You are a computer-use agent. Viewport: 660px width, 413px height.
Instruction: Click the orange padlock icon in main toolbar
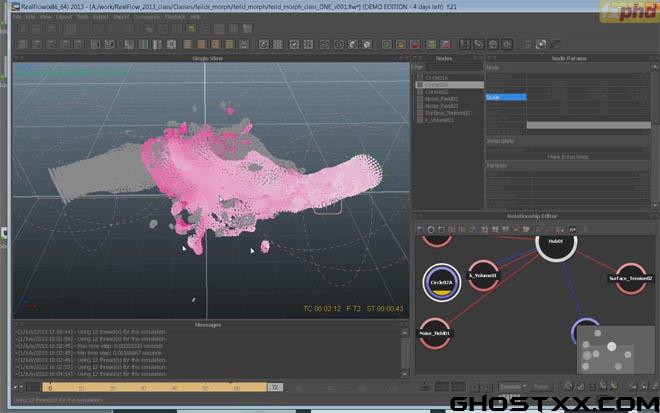pyautogui.click(x=401, y=44)
